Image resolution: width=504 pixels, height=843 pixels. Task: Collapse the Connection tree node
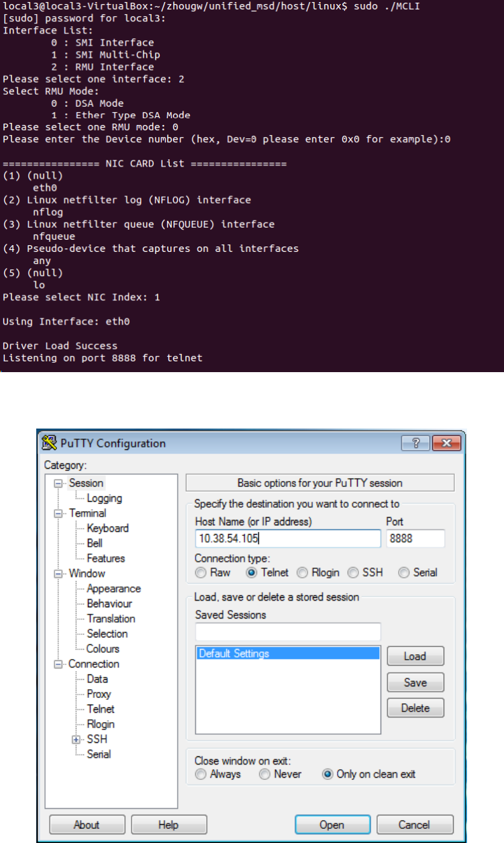click(58, 664)
